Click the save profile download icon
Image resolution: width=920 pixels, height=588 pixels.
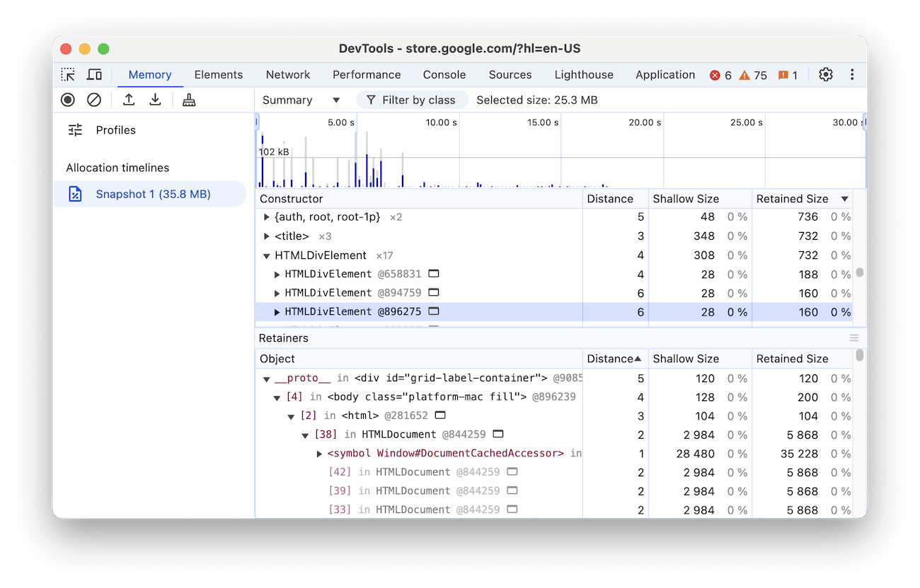(x=155, y=99)
